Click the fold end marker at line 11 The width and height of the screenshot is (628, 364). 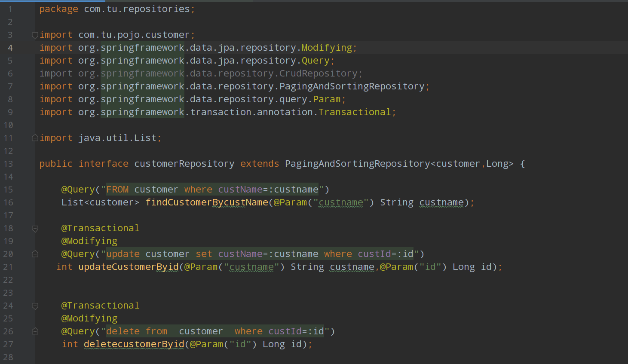(35, 138)
